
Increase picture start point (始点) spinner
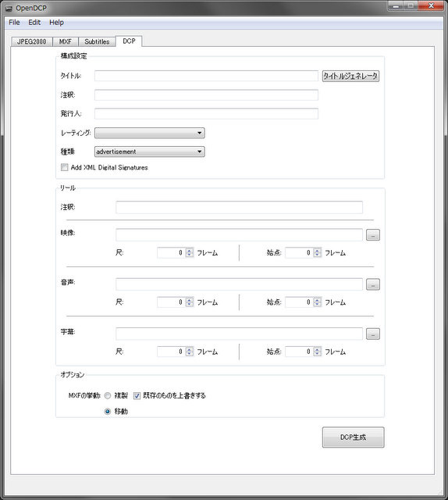[318, 251]
